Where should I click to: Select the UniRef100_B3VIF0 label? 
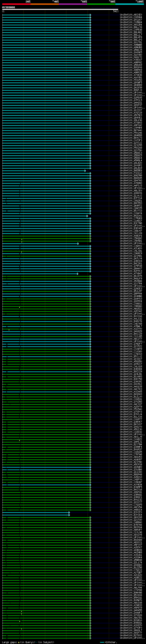click(131, 512)
